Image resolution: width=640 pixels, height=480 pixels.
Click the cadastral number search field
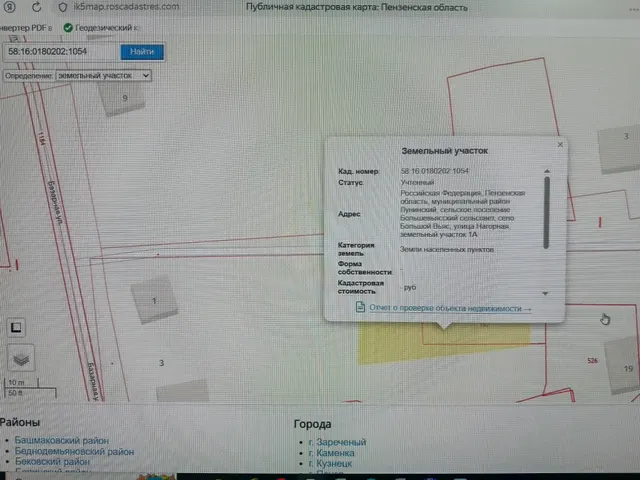pos(61,52)
